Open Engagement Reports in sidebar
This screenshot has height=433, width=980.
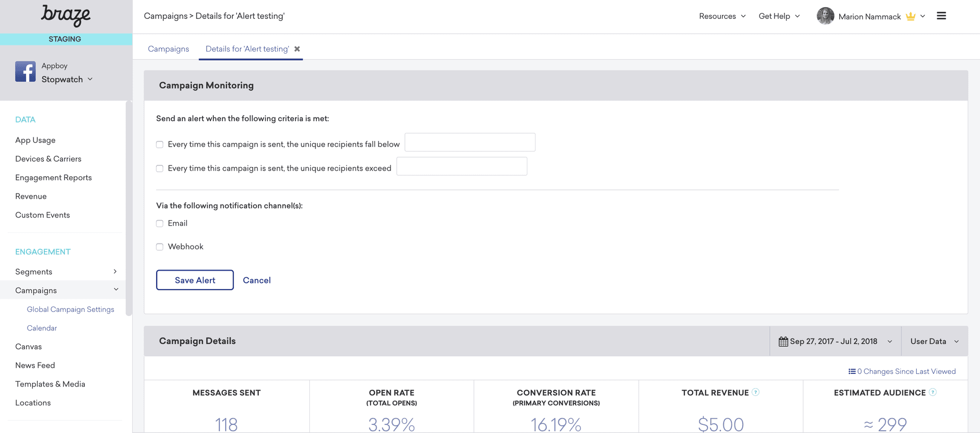(x=54, y=178)
